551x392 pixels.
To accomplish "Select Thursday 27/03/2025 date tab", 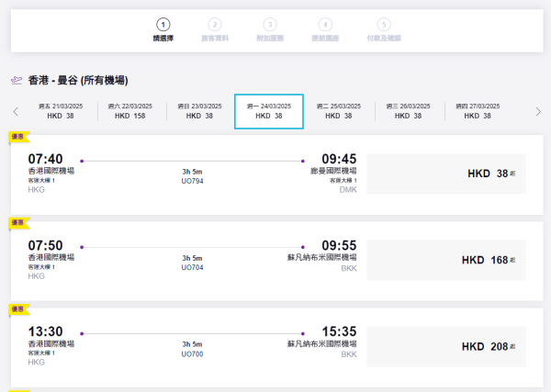I will (x=478, y=111).
